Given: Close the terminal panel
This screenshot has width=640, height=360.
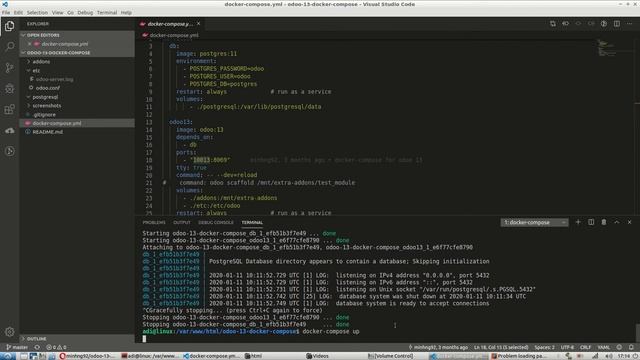Looking at the screenshot, I should [629, 222].
